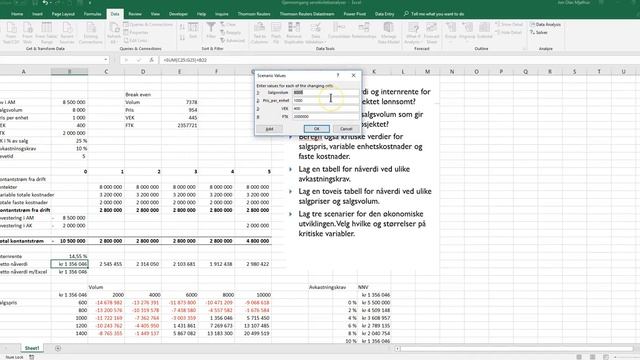
Task: Click OK in Scenario Values dialog
Action: coord(316,129)
